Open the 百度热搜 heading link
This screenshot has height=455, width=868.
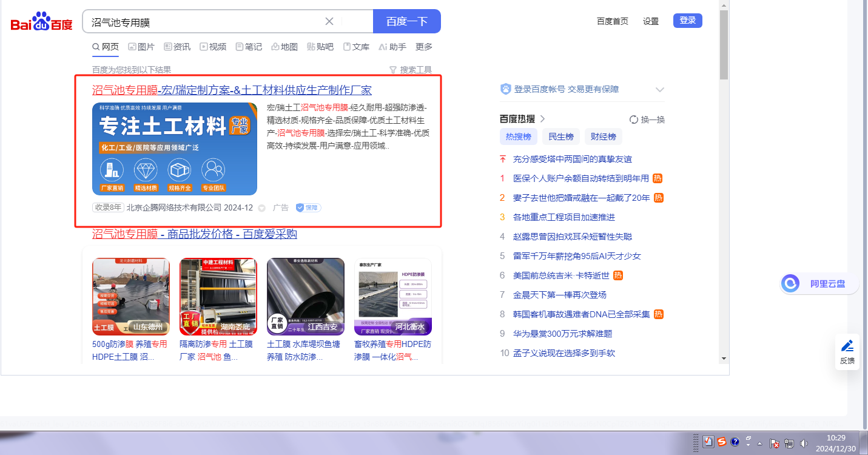click(517, 119)
